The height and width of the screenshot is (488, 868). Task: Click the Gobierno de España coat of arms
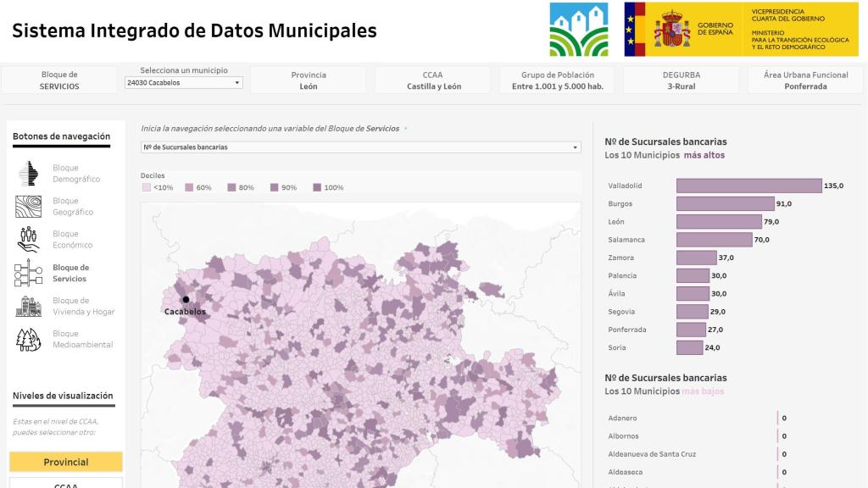pos(672,30)
